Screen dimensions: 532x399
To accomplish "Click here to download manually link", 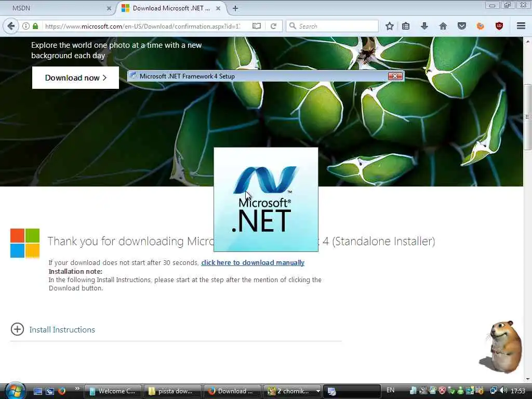I will [x=253, y=262].
